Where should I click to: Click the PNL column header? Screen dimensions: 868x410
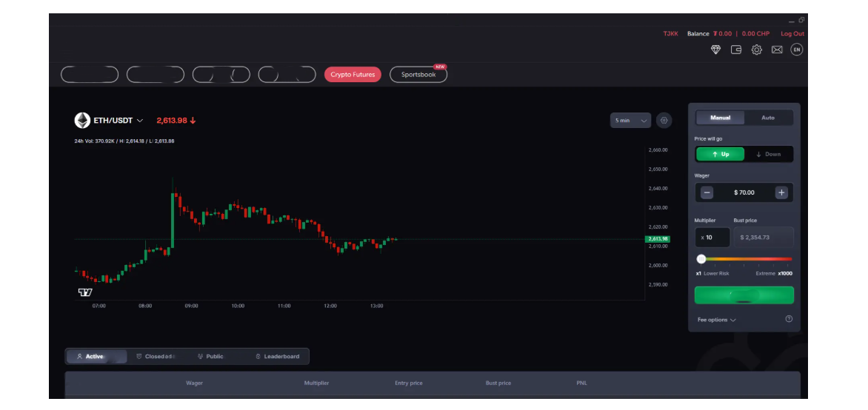(581, 383)
